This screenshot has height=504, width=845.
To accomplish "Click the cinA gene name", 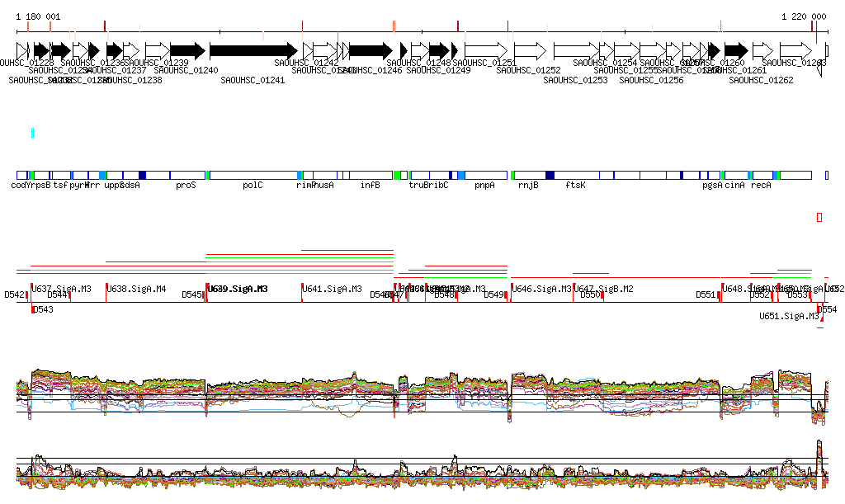I will (735, 186).
